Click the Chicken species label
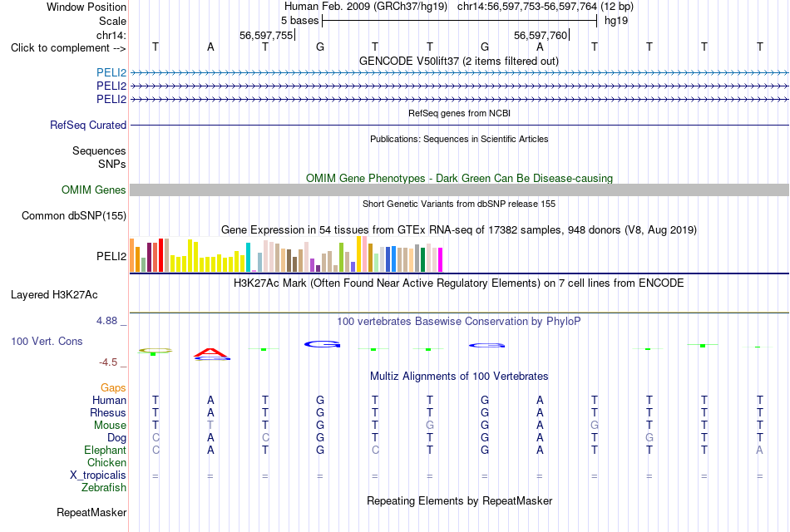The width and height of the screenshot is (790, 532). [106, 462]
